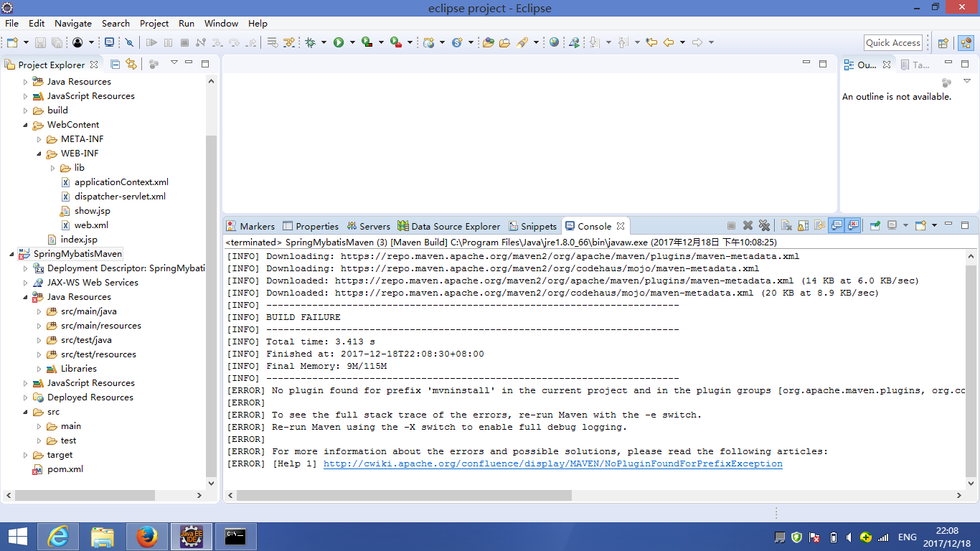Select the Java EE perspective icon
The width and height of the screenshot is (980, 551).
[x=966, y=43]
